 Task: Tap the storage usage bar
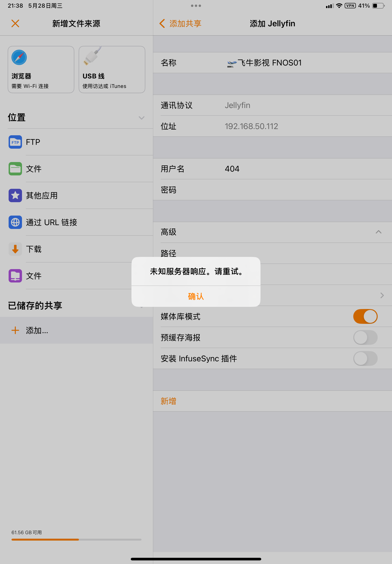76,539
